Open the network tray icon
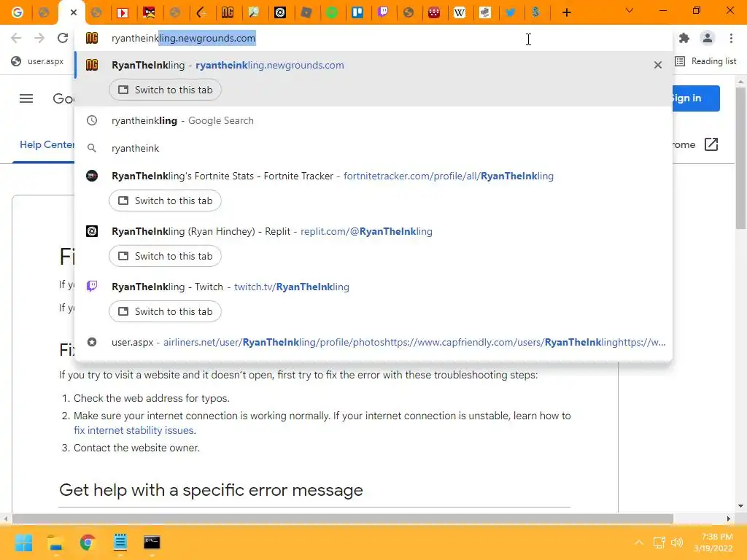The image size is (747, 560). (x=659, y=542)
